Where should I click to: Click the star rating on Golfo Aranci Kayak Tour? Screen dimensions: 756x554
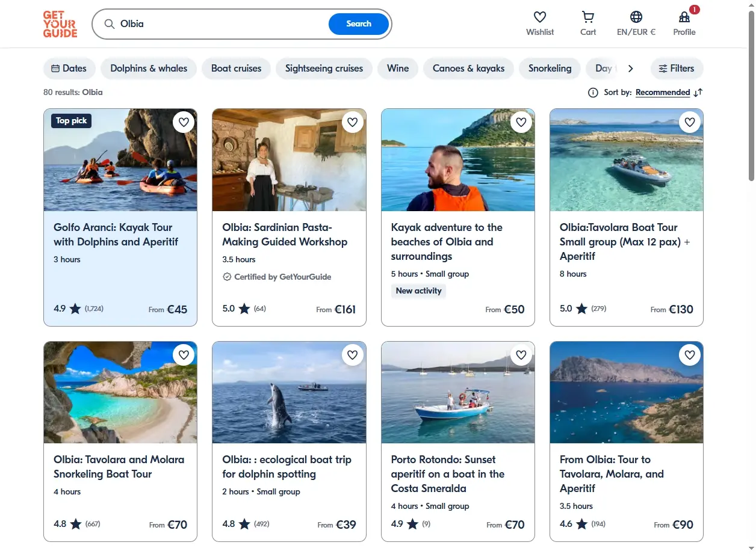[75, 309]
